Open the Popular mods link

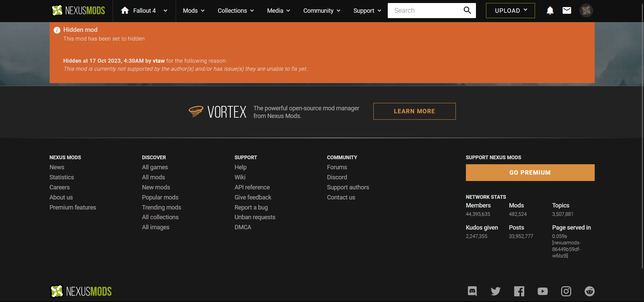tap(160, 197)
